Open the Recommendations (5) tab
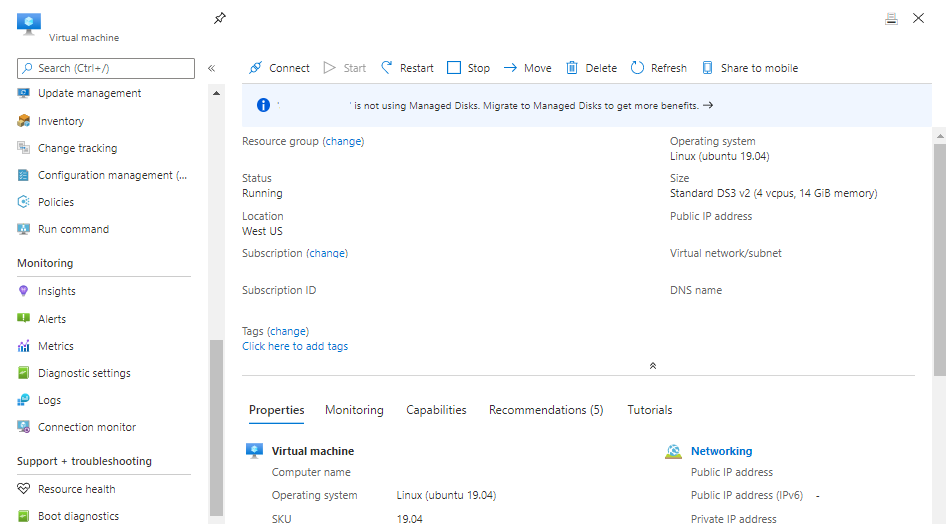This screenshot has height=531, width=946. [x=546, y=410]
